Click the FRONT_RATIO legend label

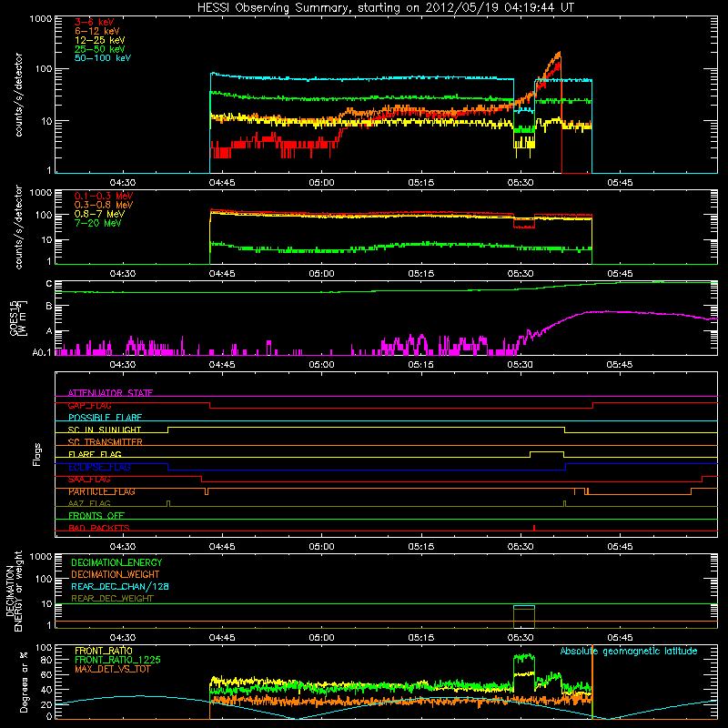(104, 651)
